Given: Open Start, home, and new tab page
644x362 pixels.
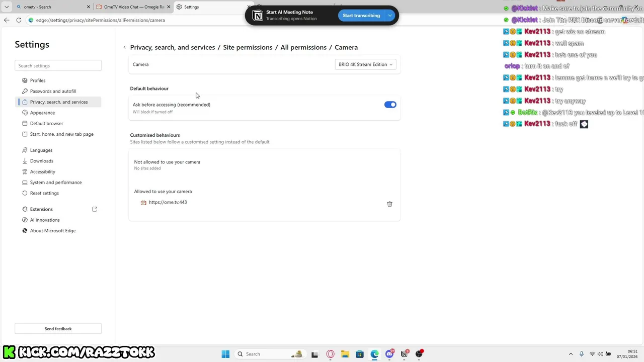Looking at the screenshot, I should [58, 134].
